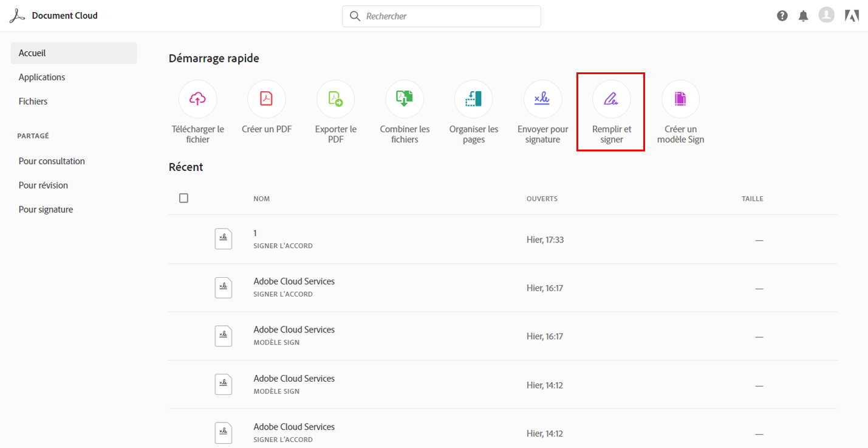Launch the Combiner les fichiers tool
The width and height of the screenshot is (868, 448).
pos(405,99)
